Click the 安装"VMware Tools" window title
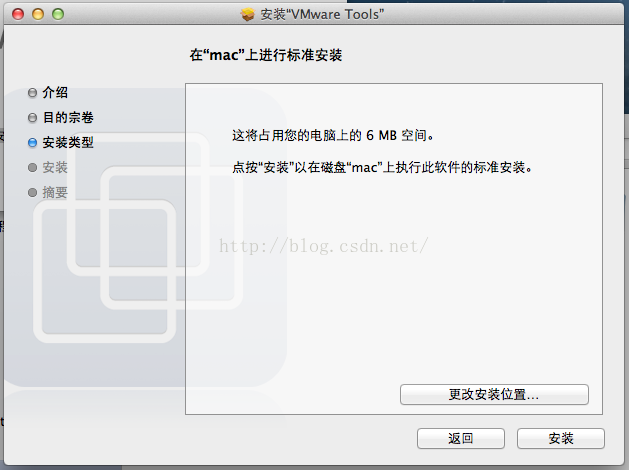Screen dimensions: 629x470 [323, 14]
